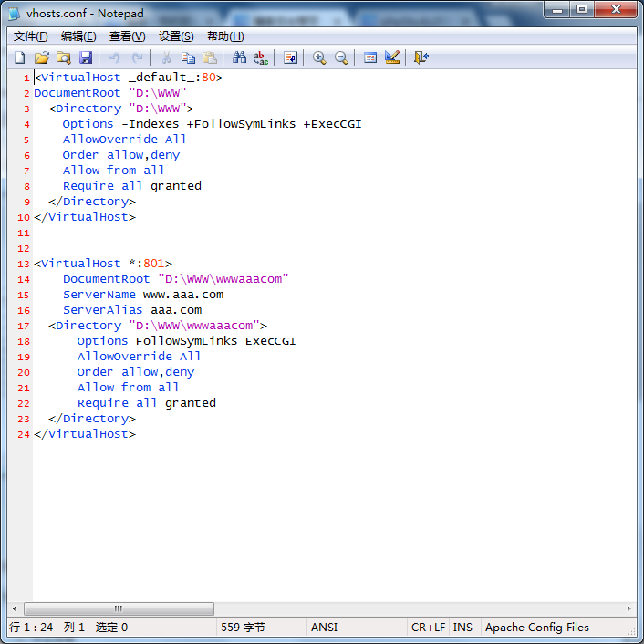
Task: Click the horizontal scrollbar thumb
Action: point(119,608)
